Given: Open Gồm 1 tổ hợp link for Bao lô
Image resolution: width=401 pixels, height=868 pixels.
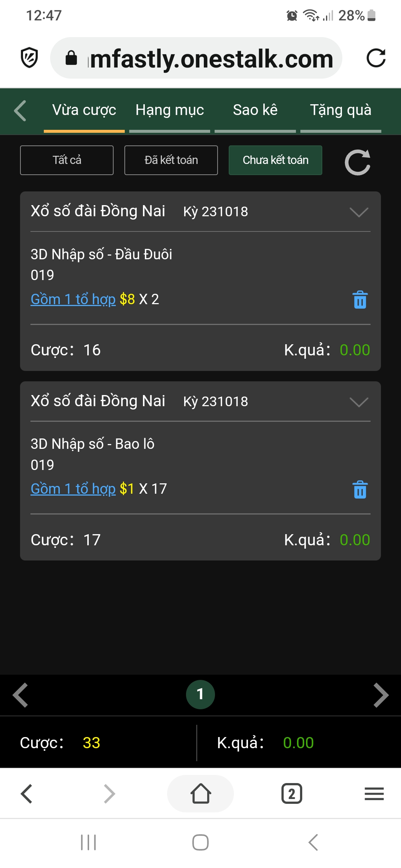Looking at the screenshot, I should pyautogui.click(x=73, y=489).
